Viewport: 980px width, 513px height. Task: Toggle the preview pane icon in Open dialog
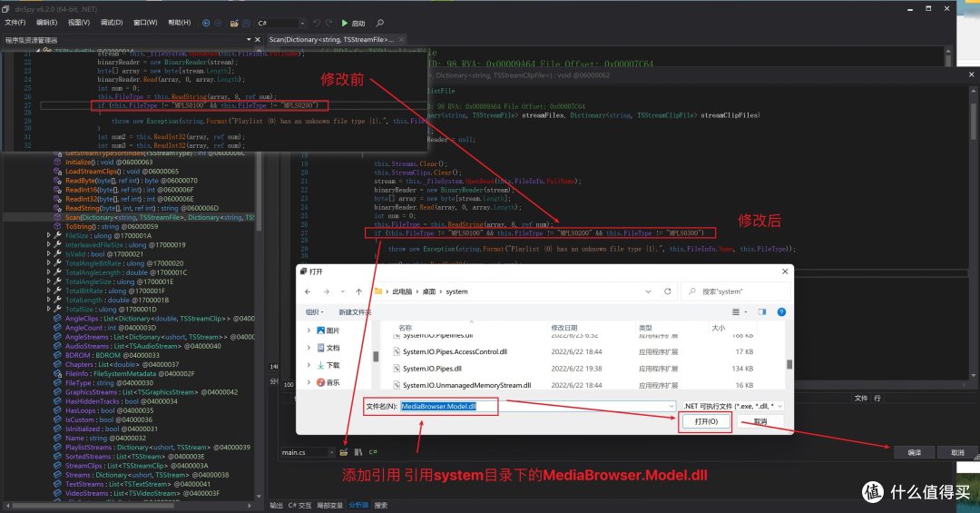pos(762,311)
